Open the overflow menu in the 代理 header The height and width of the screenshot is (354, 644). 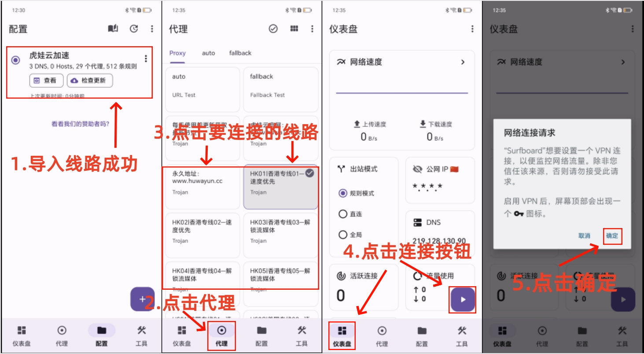[312, 29]
